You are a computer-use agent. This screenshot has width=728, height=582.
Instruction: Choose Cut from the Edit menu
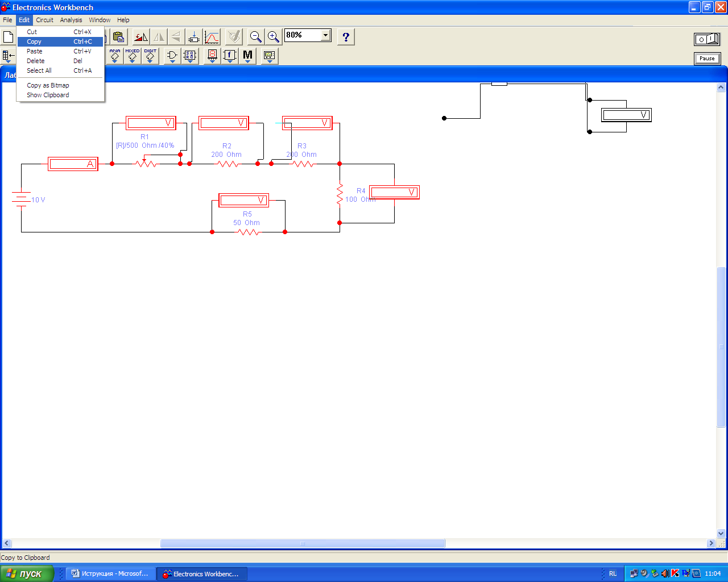tap(60, 32)
